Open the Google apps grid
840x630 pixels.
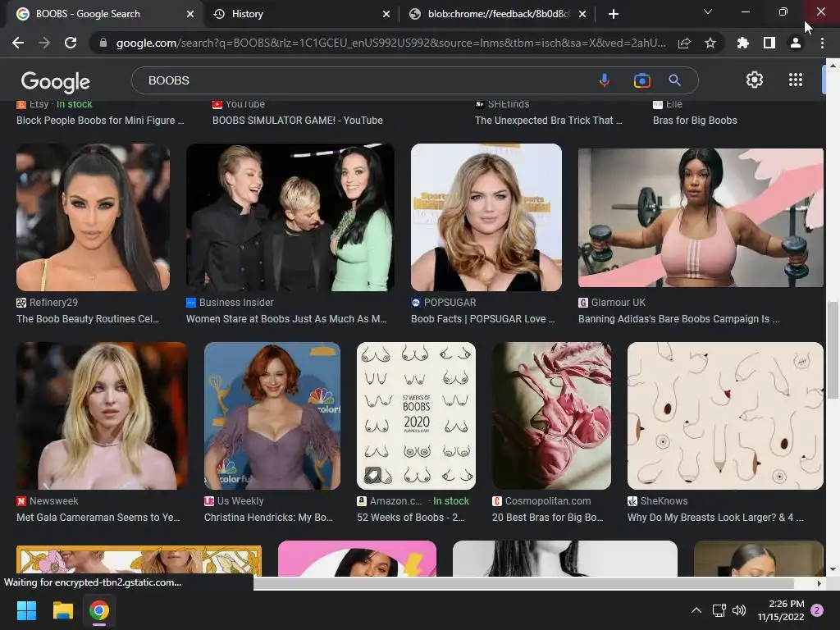[796, 80]
